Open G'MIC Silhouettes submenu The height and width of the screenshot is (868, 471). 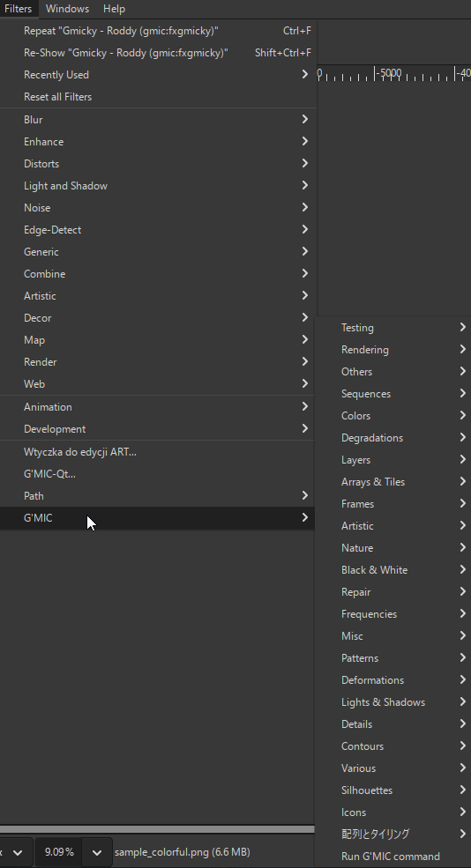[392, 790]
